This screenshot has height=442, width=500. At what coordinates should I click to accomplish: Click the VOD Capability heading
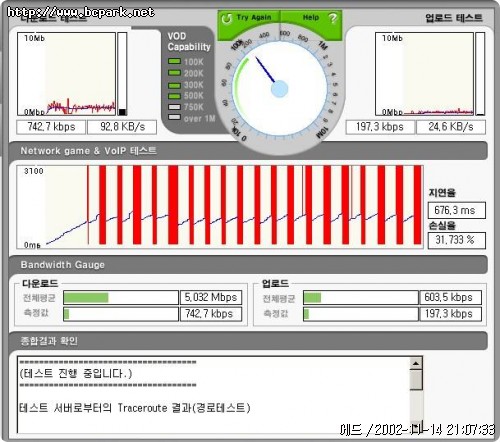[189, 41]
